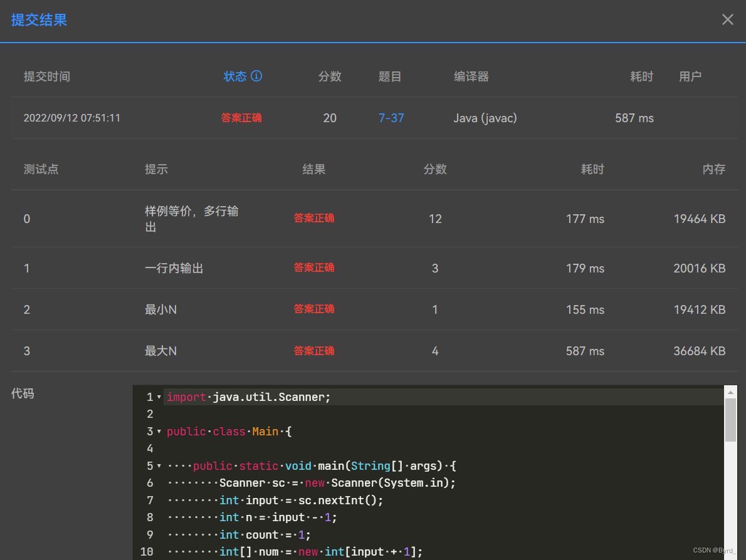Open problem link 7-37
This screenshot has height=560, width=746.
click(x=391, y=118)
